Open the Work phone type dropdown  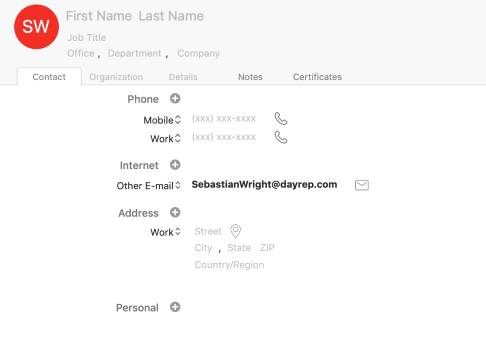click(165, 139)
